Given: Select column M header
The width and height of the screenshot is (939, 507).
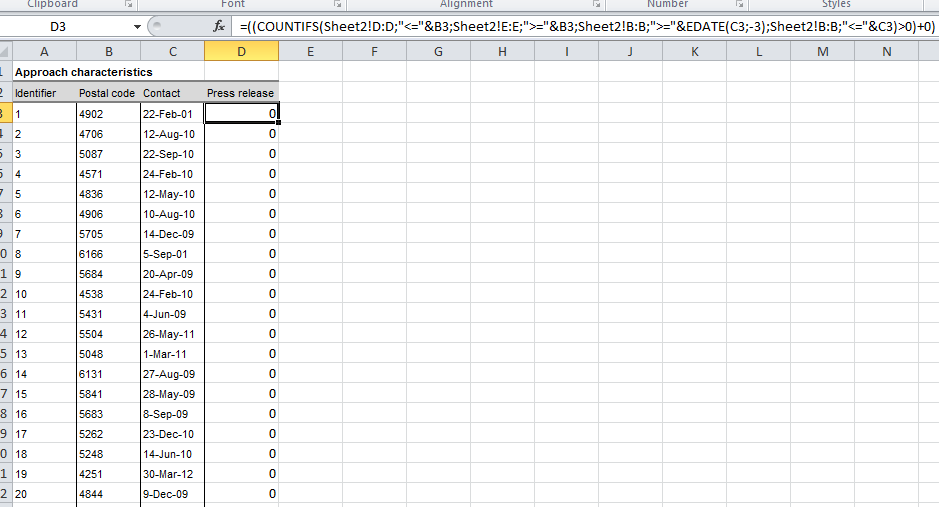Looking at the screenshot, I should [x=823, y=51].
